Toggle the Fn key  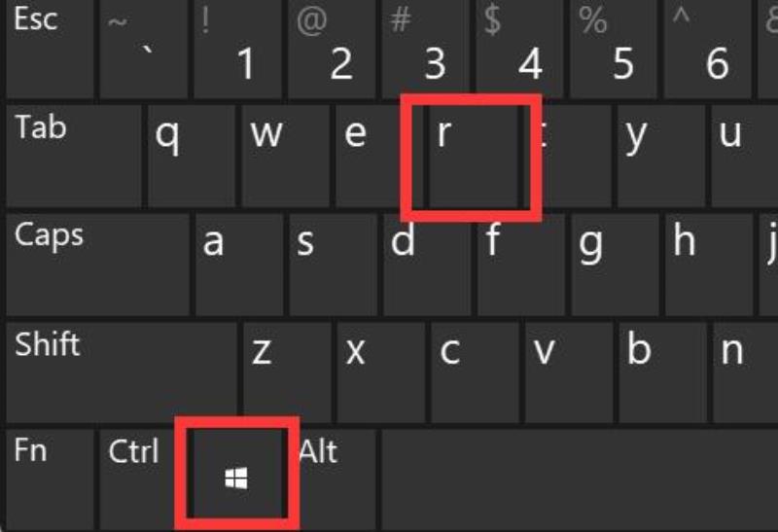[50, 480]
